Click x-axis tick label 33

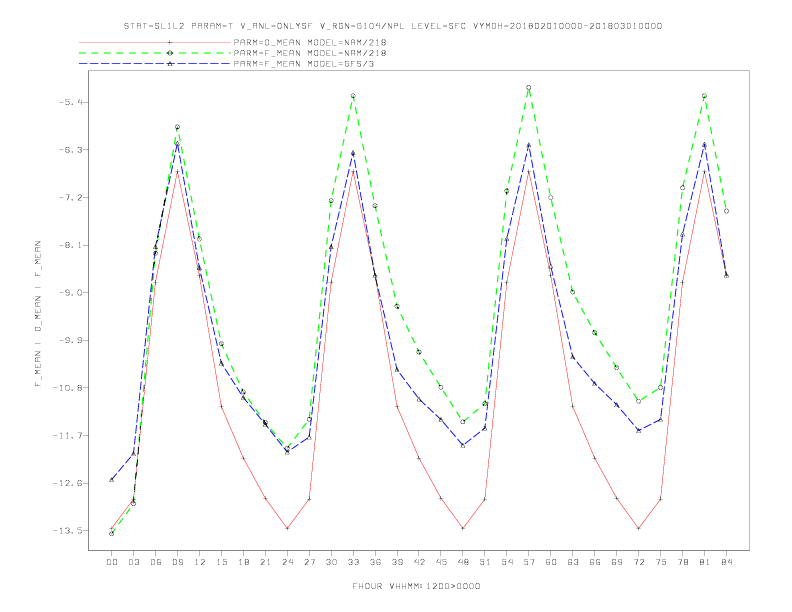(354, 562)
